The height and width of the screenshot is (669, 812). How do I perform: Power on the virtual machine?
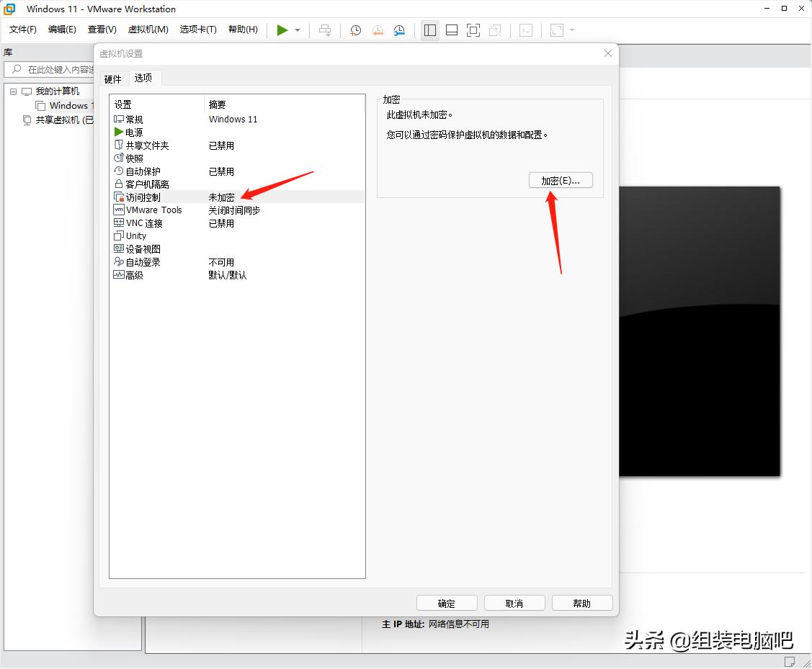(x=282, y=30)
